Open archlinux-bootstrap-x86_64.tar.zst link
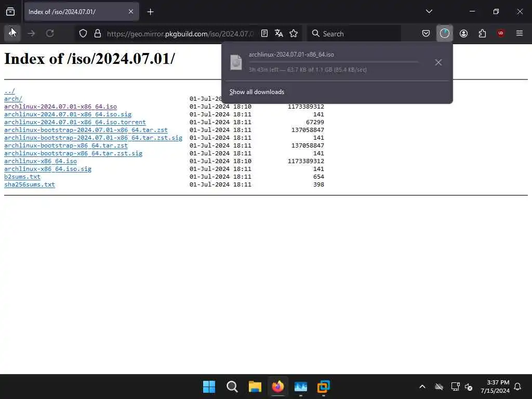The width and height of the screenshot is (532, 399). (66, 145)
